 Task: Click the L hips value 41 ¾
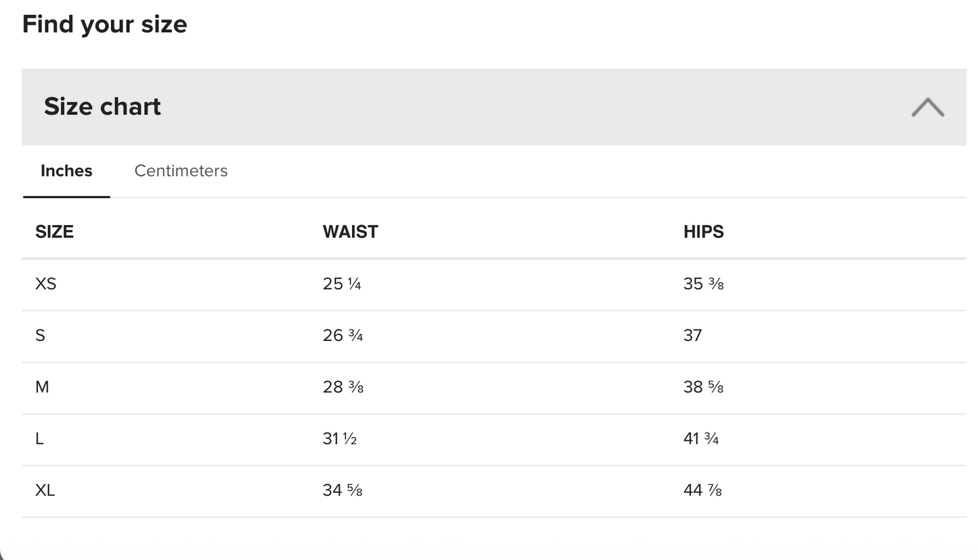point(701,438)
